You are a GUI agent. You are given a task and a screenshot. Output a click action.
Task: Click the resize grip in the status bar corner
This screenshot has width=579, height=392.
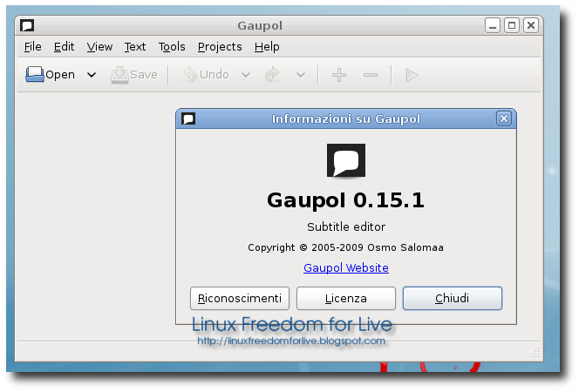coord(535,354)
